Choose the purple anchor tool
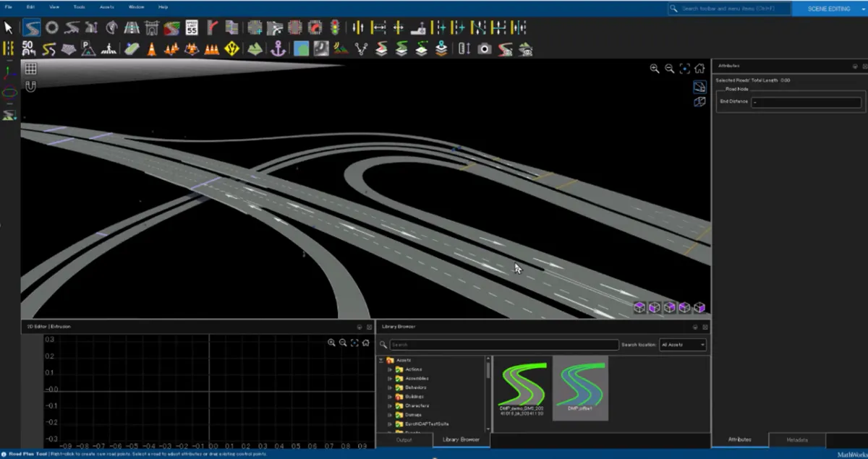868x459 pixels. coord(278,48)
